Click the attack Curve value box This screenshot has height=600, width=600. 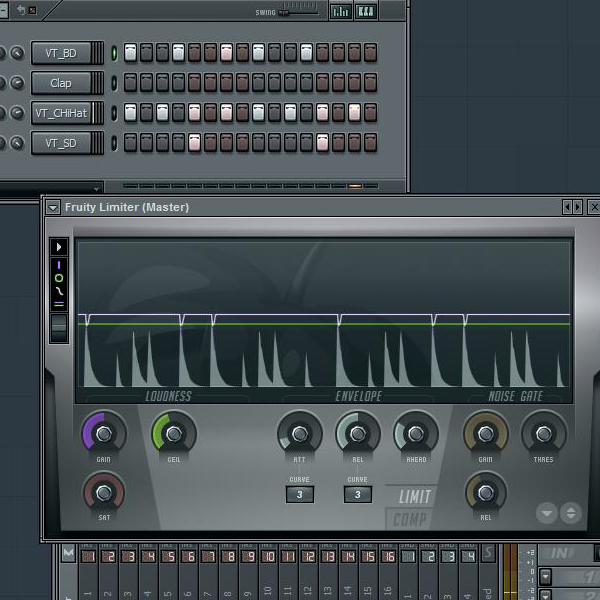point(300,494)
